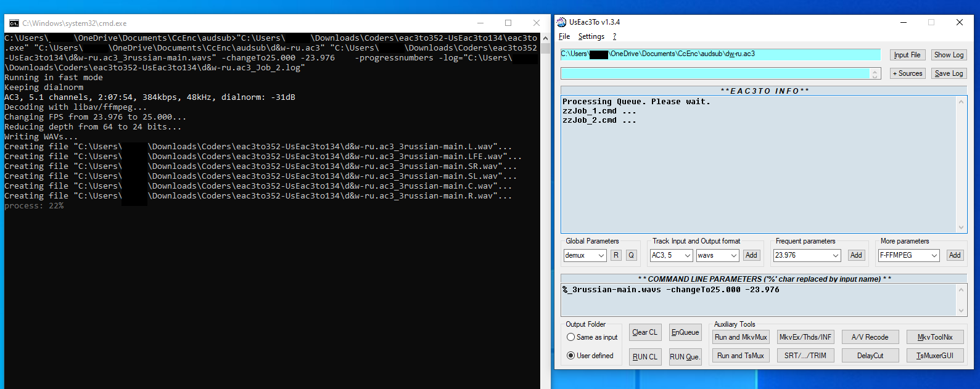Open the ? help menu
The image size is (980, 389).
tap(614, 36)
